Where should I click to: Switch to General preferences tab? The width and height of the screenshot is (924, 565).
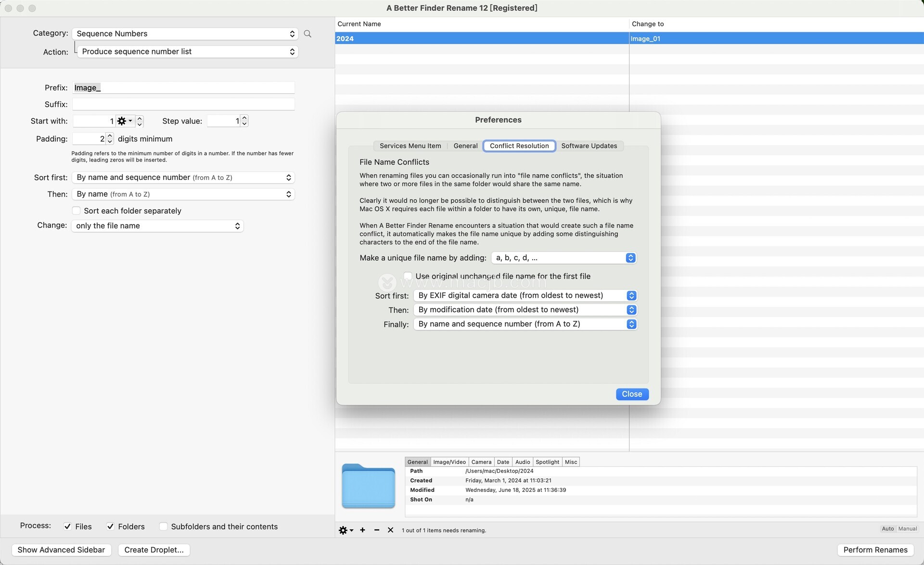click(465, 146)
